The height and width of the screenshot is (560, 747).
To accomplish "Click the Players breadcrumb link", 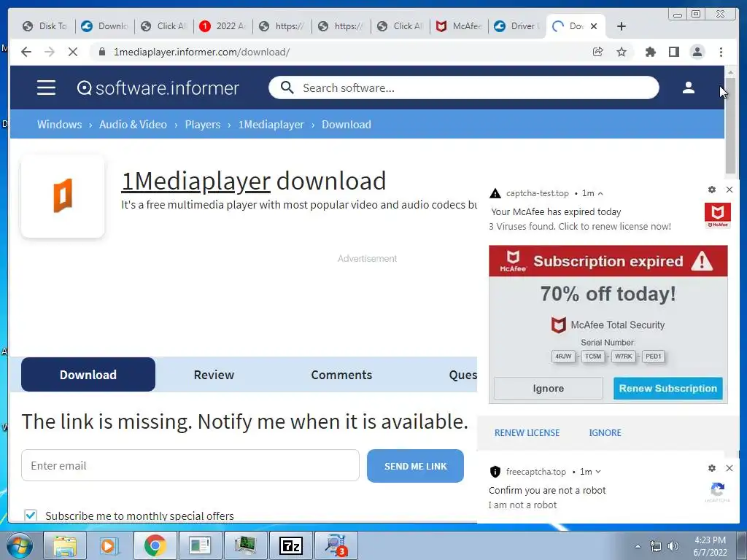I will pos(203,124).
